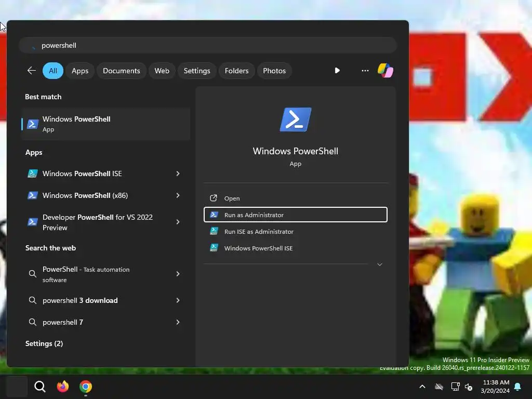This screenshot has width=532, height=399.
Task: Switch to the Apps filter tab
Action: pos(80,71)
